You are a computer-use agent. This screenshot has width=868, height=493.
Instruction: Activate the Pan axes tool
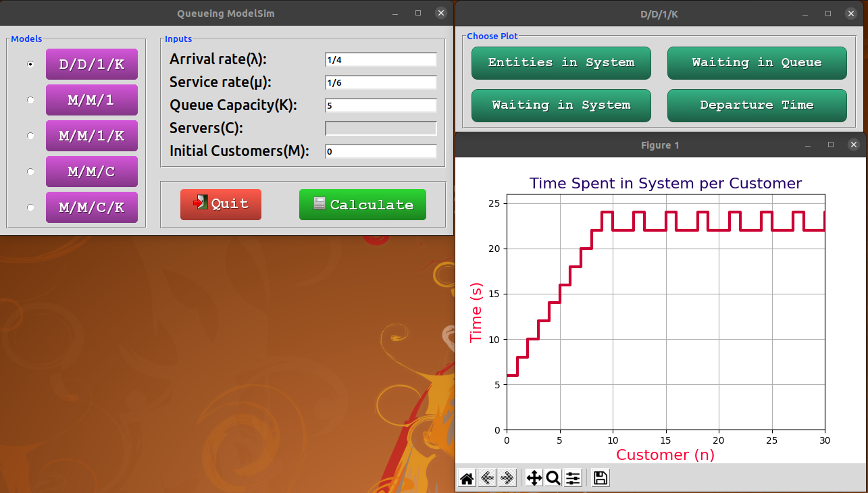534,478
